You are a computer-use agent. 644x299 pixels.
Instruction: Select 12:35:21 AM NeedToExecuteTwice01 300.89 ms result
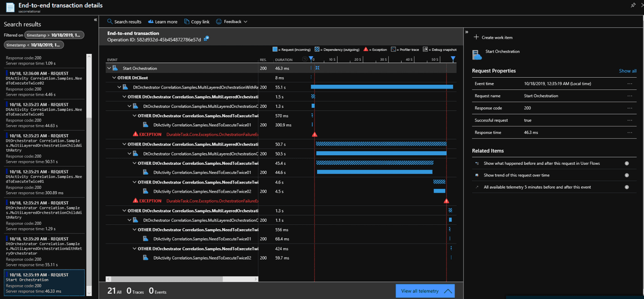click(x=44, y=181)
